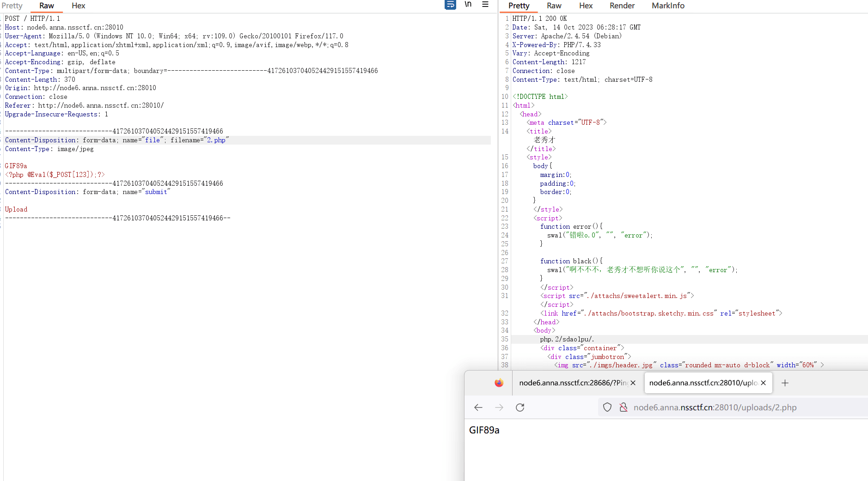Close the node6.anna.nssctf.cn:28010 uploads tab
This screenshot has height=481, width=868.
tap(763, 383)
